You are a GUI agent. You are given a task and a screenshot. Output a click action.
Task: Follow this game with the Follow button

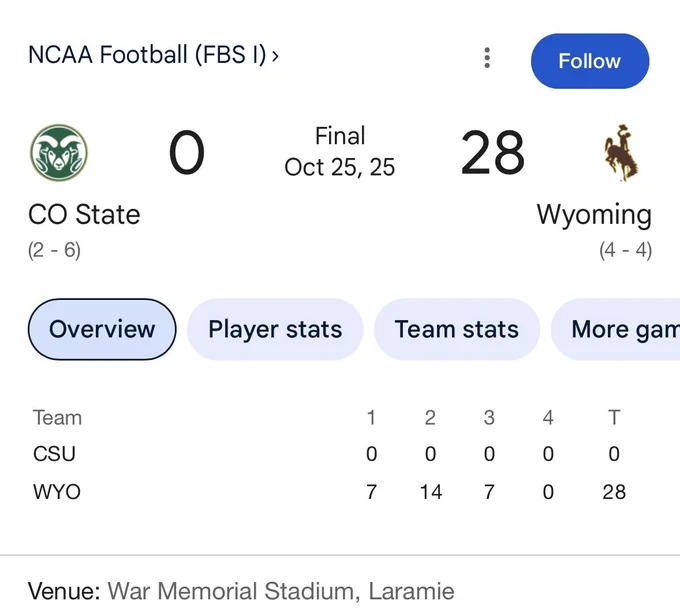590,61
